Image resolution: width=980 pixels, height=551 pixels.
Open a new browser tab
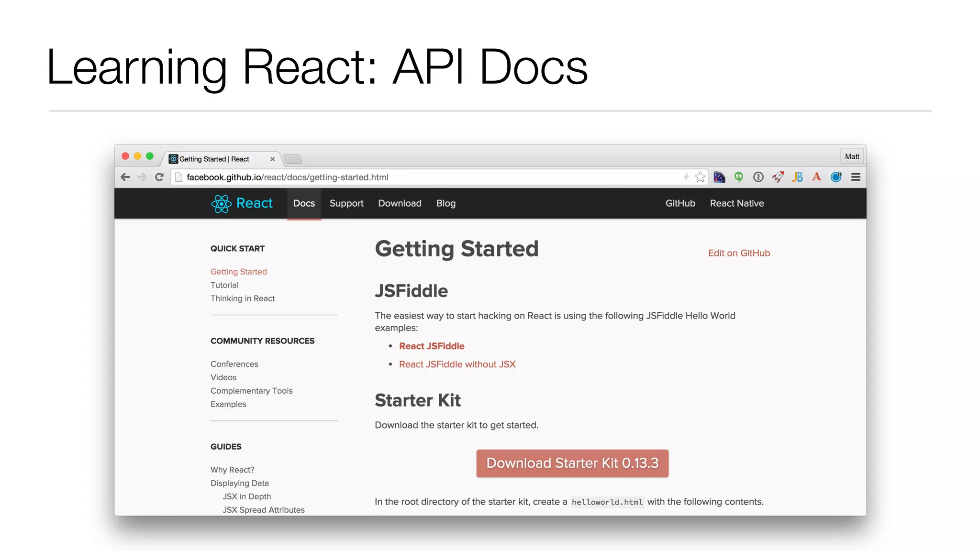click(x=292, y=159)
